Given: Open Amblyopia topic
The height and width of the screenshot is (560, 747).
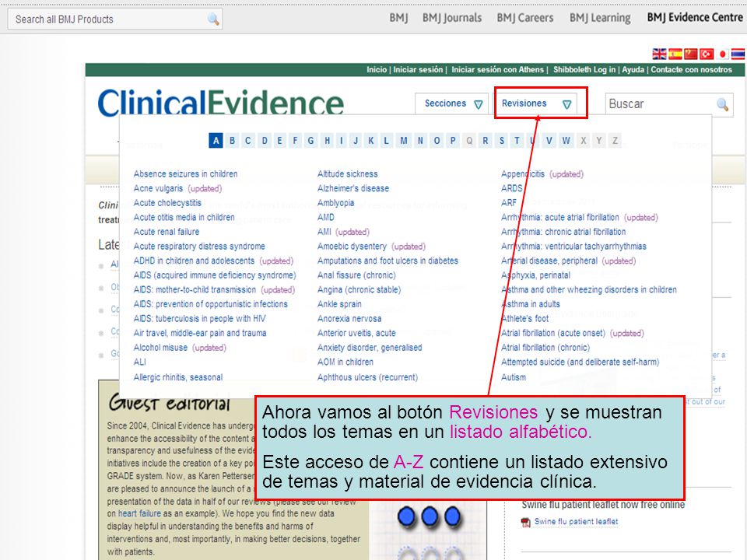Looking at the screenshot, I should 335,203.
